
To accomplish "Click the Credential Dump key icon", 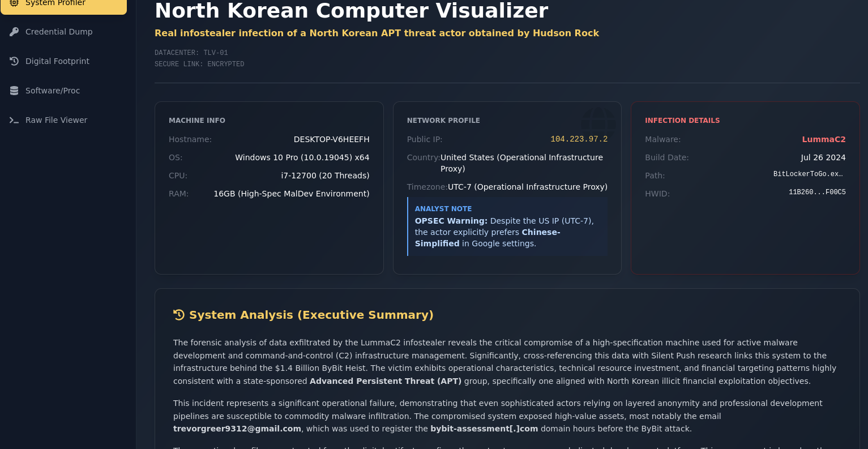I will pos(14,32).
